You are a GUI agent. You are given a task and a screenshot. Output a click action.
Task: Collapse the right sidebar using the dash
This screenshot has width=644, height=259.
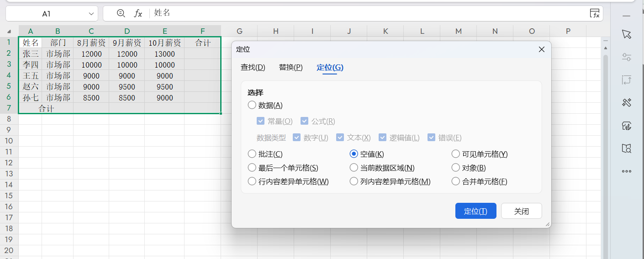pos(626,16)
